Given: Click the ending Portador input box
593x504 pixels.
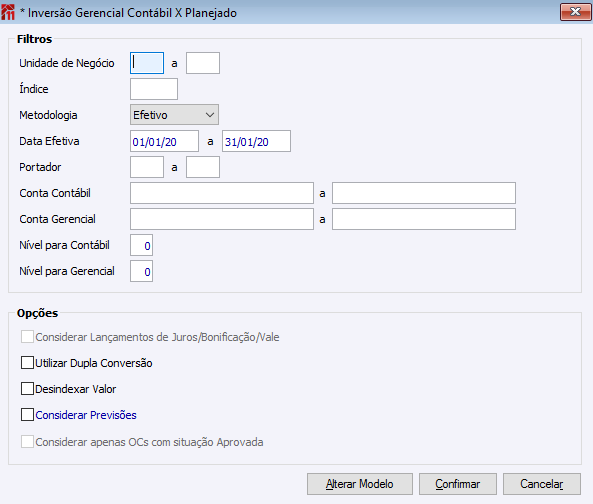Looking at the screenshot, I should pos(203,167).
